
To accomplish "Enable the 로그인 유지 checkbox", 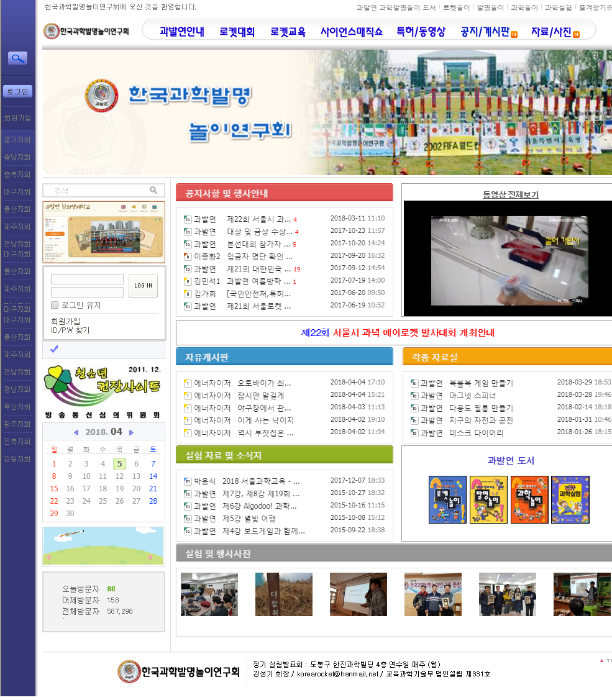I will (55, 305).
